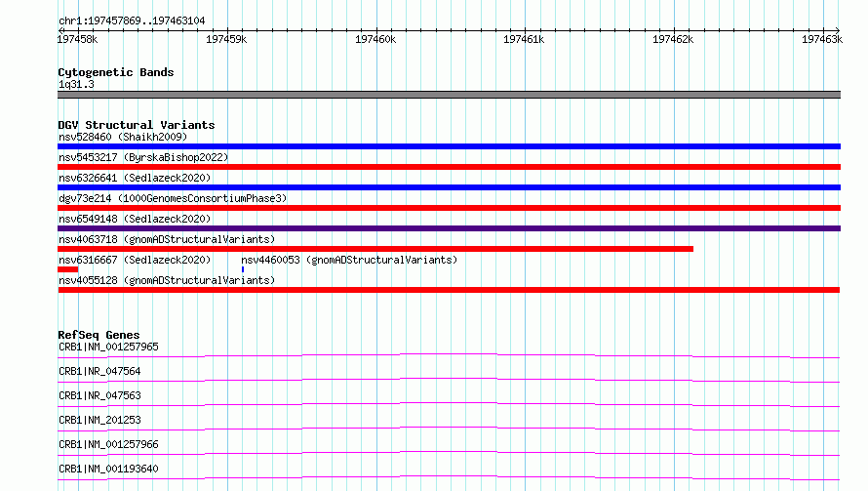Select the red bar under dgv73e214

(449, 208)
